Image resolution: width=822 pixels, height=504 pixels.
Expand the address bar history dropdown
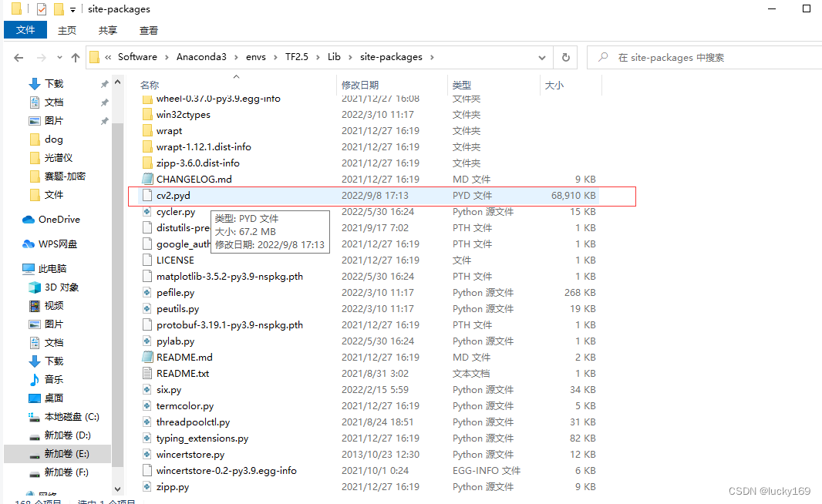point(541,56)
